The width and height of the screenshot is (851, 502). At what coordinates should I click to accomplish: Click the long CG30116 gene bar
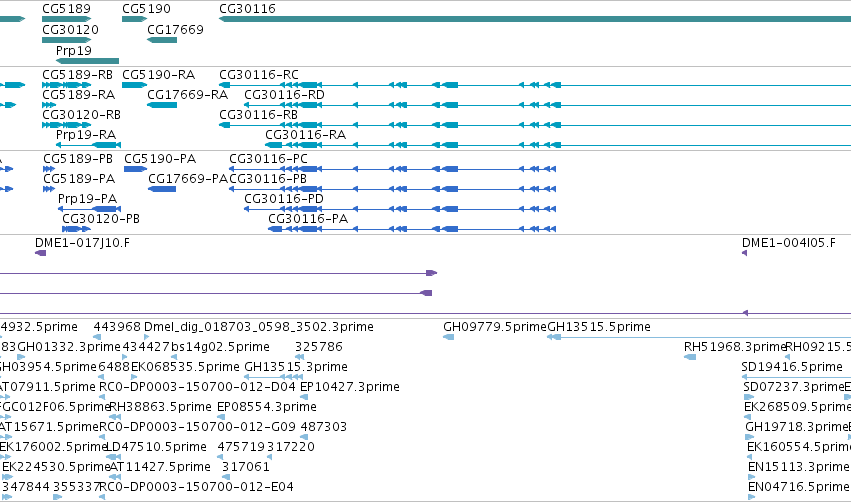(x=535, y=19)
